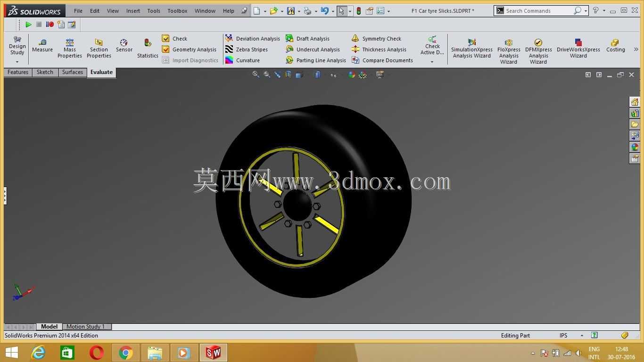Viewport: 644px width, 362px height.
Task: Switch to Motion Study 1 tab
Action: pyautogui.click(x=85, y=327)
